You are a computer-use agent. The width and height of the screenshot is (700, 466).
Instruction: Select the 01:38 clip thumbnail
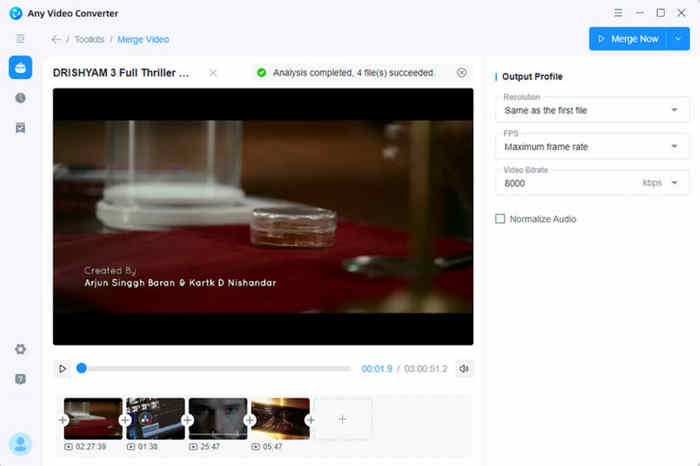pyautogui.click(x=155, y=419)
